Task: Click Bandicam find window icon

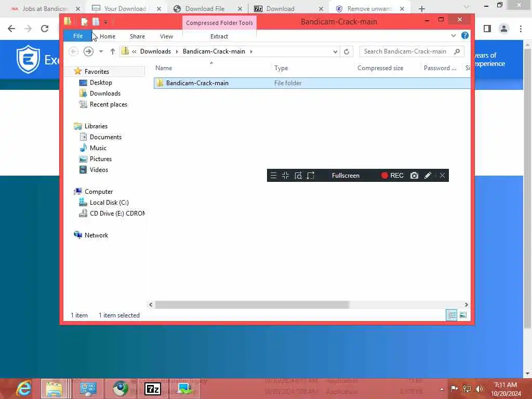Action: pos(298,176)
